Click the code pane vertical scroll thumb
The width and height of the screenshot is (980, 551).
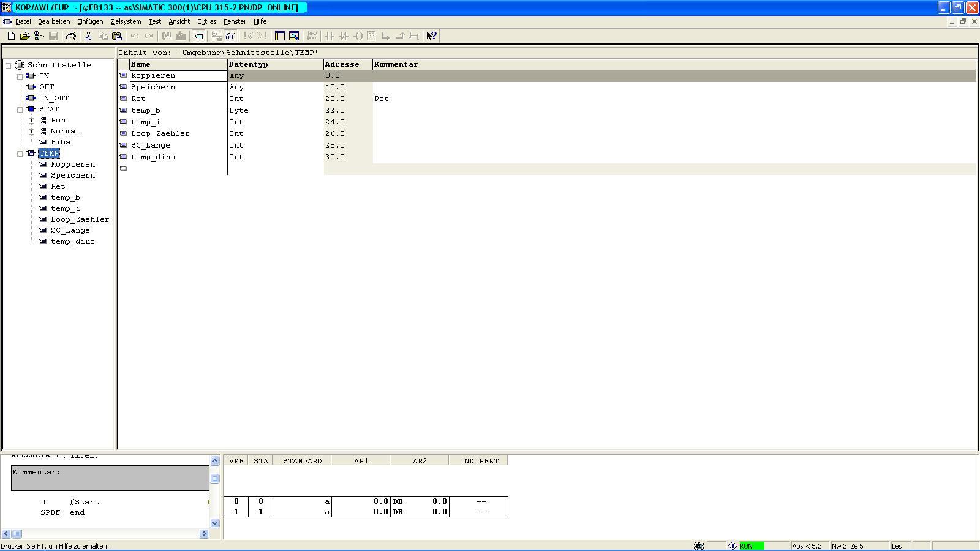[214, 478]
